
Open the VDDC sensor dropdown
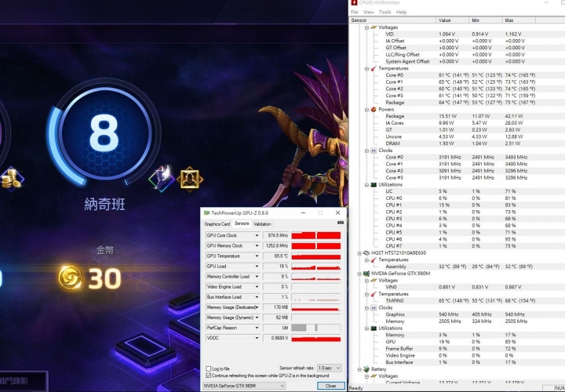pos(257,338)
